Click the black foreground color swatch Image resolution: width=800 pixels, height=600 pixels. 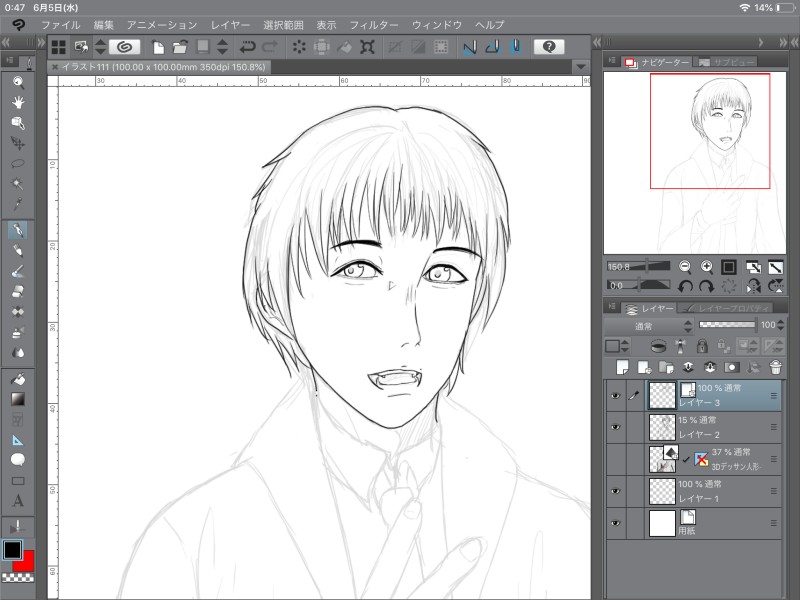[13, 550]
